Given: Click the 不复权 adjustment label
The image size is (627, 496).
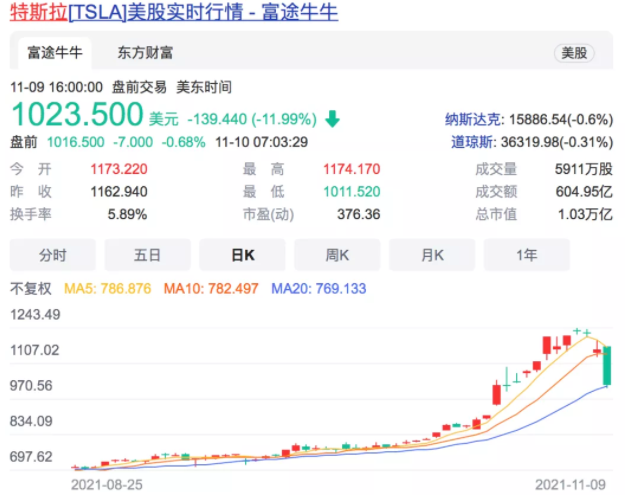Looking at the screenshot, I should (31, 288).
